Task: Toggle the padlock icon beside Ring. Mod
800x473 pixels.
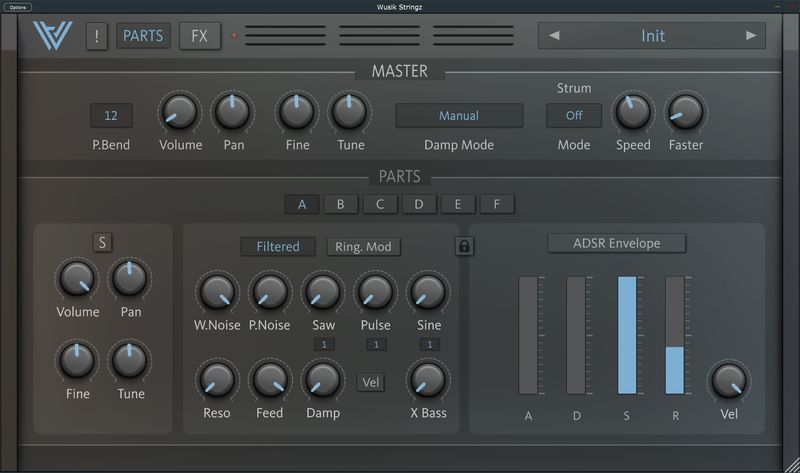Action: (x=464, y=246)
